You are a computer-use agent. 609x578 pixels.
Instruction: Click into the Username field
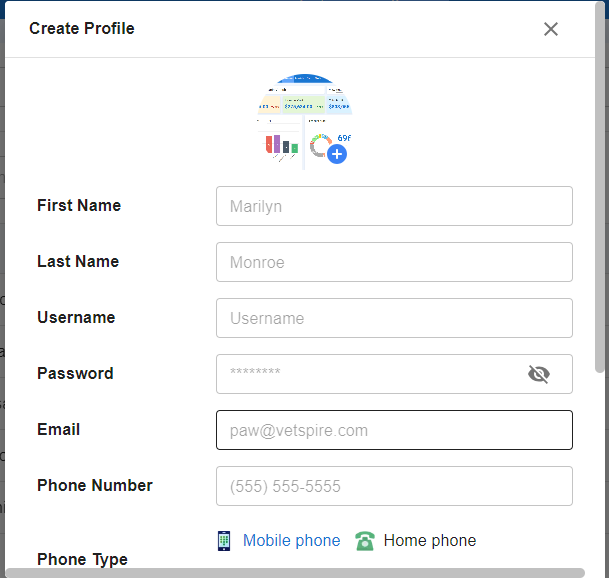pyautogui.click(x=394, y=318)
